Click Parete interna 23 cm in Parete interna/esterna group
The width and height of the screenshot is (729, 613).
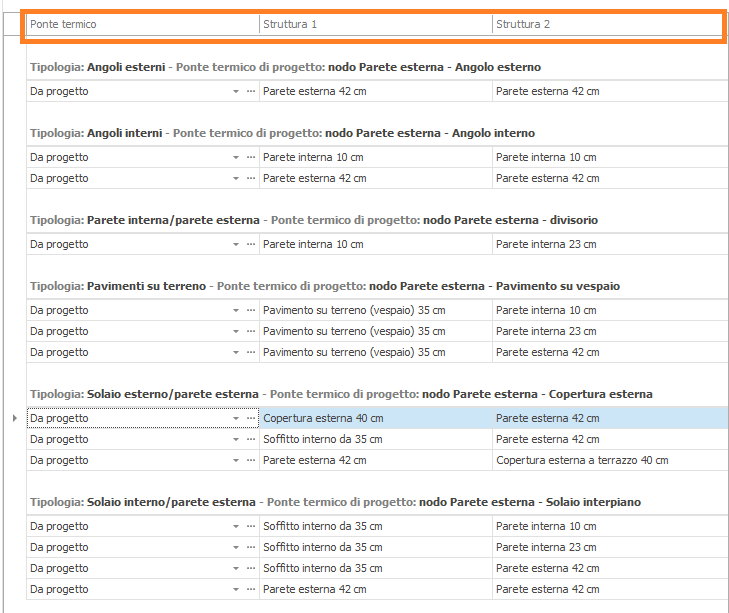[546, 244]
